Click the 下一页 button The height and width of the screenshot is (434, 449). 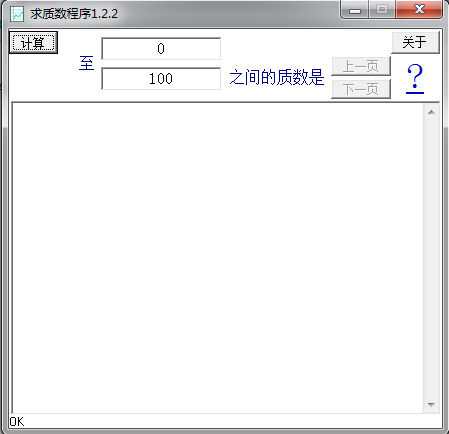pos(361,89)
